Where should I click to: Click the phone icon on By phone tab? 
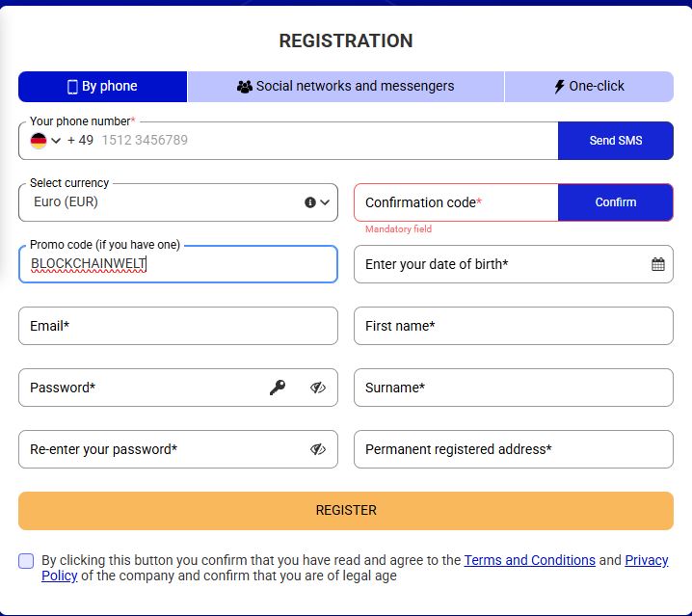pyautogui.click(x=72, y=87)
